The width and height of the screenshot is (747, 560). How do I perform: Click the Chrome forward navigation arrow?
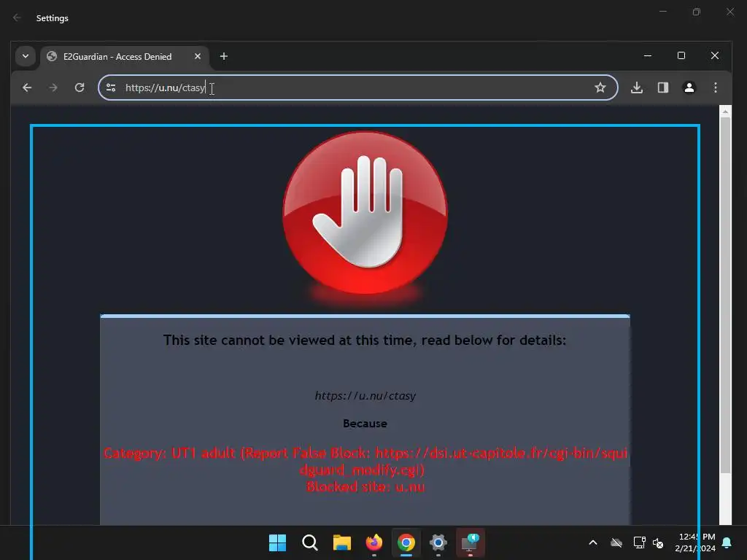coord(53,87)
